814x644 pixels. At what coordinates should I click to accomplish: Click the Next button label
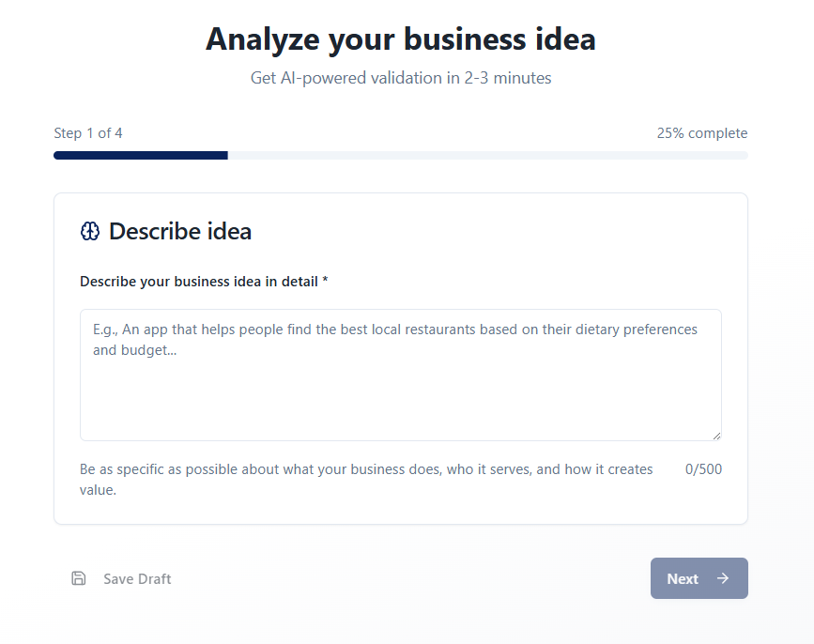click(x=683, y=579)
